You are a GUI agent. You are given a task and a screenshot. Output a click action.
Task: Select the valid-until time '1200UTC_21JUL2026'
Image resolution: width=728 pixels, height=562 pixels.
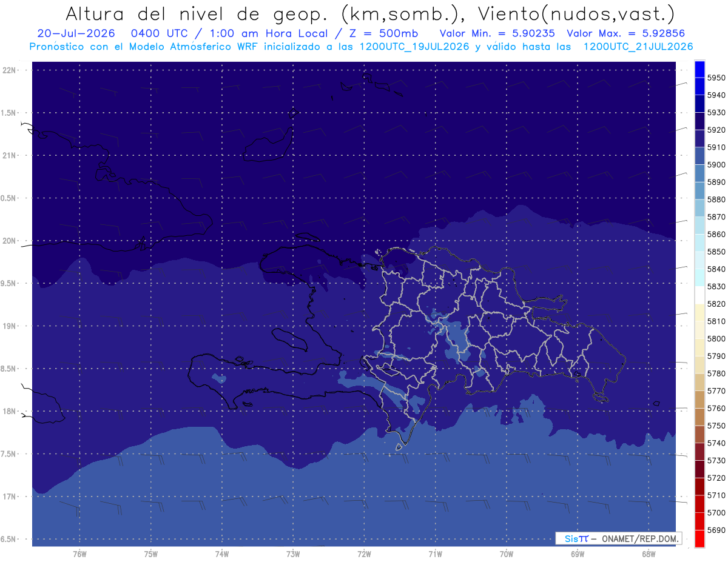point(638,47)
